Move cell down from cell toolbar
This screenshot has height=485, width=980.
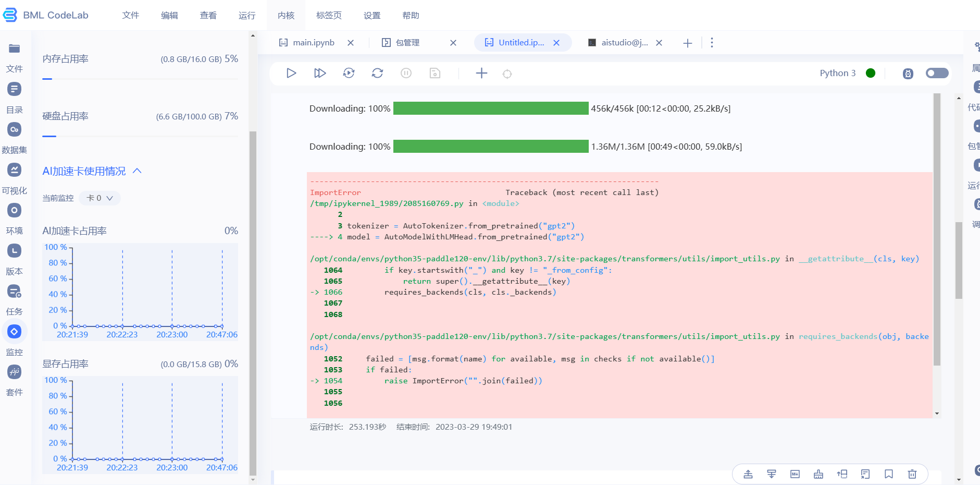[x=771, y=474]
